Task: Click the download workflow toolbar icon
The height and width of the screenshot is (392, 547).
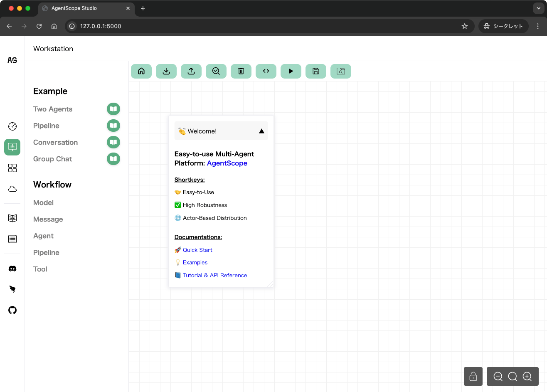Action: coord(166,71)
